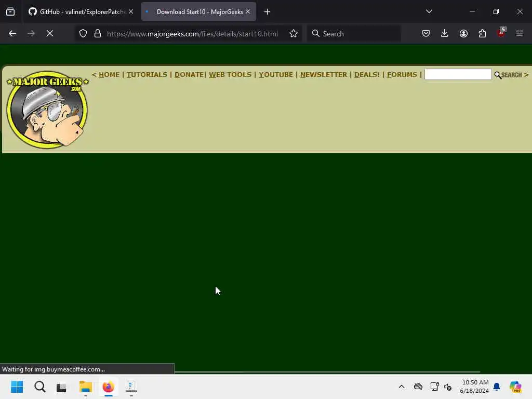This screenshot has height=399, width=532.
Task: Close the Download Start10 tab
Action: 248,12
